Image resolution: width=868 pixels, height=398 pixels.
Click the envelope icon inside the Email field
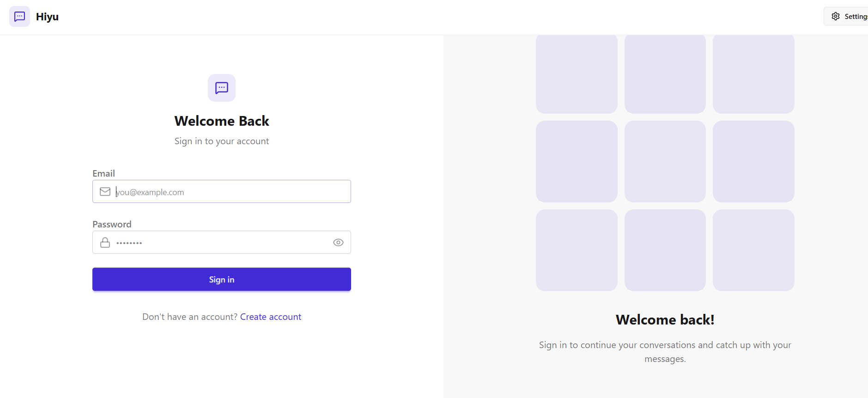[105, 191]
